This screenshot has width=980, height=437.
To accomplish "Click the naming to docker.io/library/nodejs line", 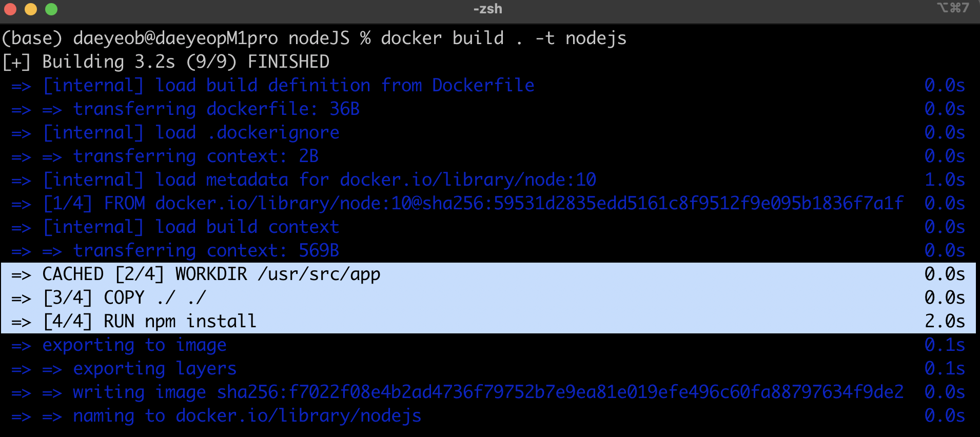I will [246, 416].
